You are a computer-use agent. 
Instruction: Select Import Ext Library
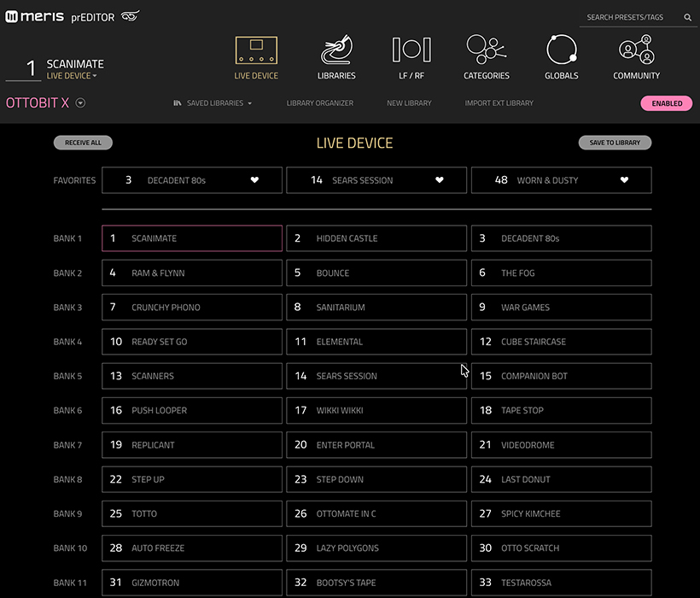[499, 103]
